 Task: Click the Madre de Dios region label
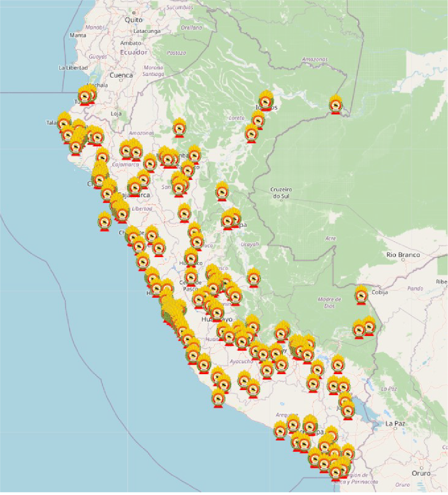[x=329, y=302]
